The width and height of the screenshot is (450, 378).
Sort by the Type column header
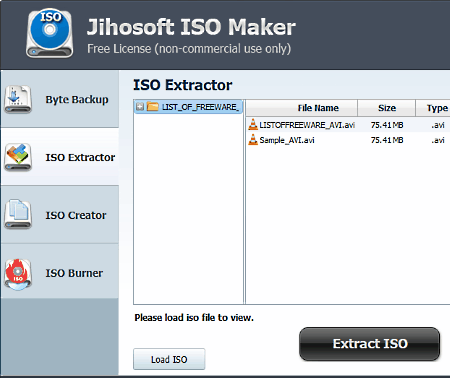click(433, 108)
